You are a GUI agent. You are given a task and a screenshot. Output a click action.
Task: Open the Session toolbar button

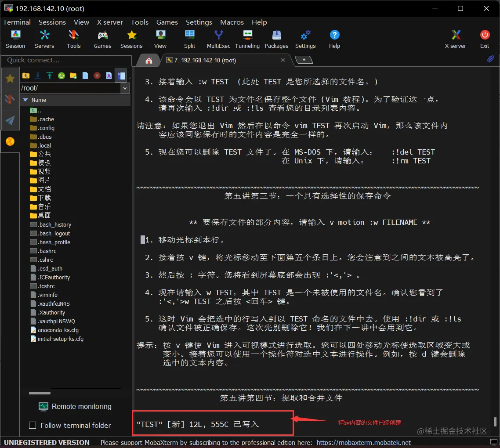point(15,39)
